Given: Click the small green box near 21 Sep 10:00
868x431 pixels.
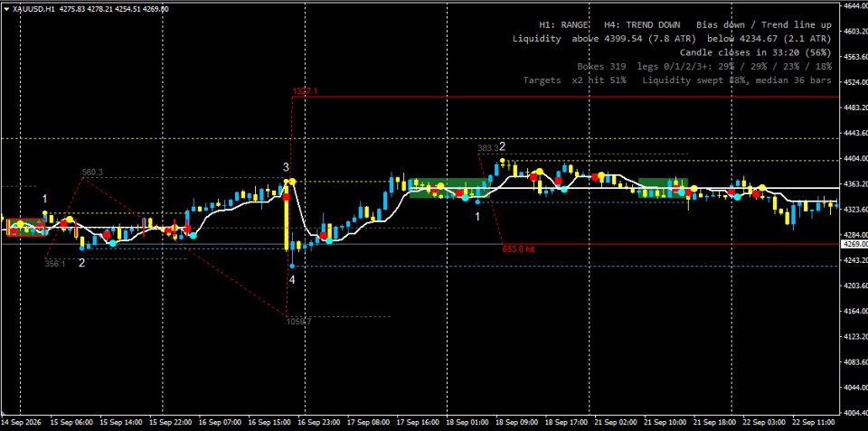Looking at the screenshot, I should tap(663, 188).
